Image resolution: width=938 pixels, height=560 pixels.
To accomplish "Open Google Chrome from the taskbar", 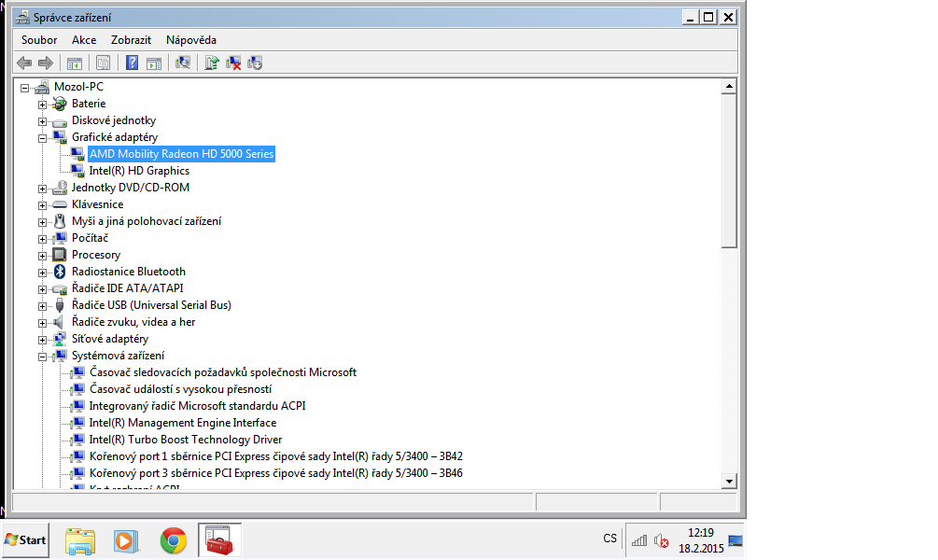I will [x=174, y=540].
